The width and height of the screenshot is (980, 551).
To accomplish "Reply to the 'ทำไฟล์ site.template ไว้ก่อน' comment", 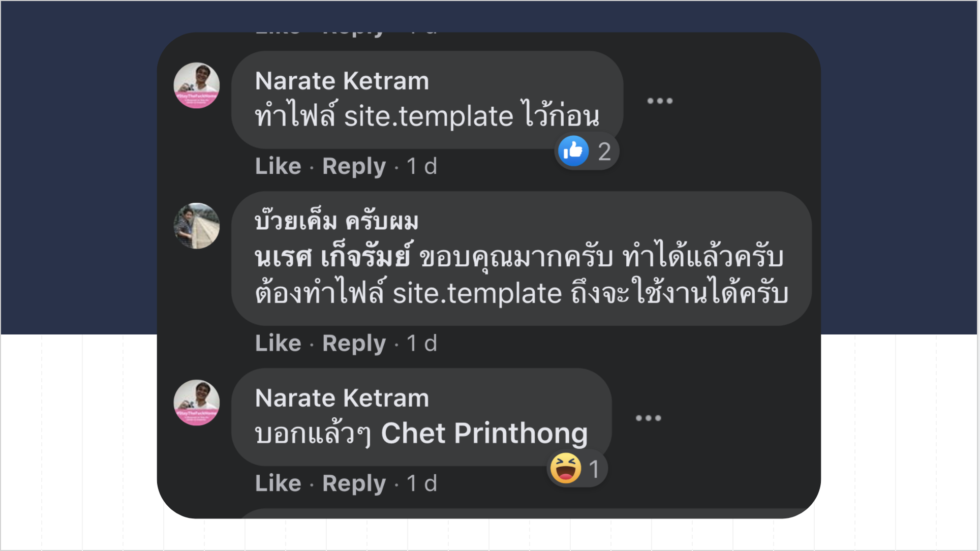I will pyautogui.click(x=354, y=166).
